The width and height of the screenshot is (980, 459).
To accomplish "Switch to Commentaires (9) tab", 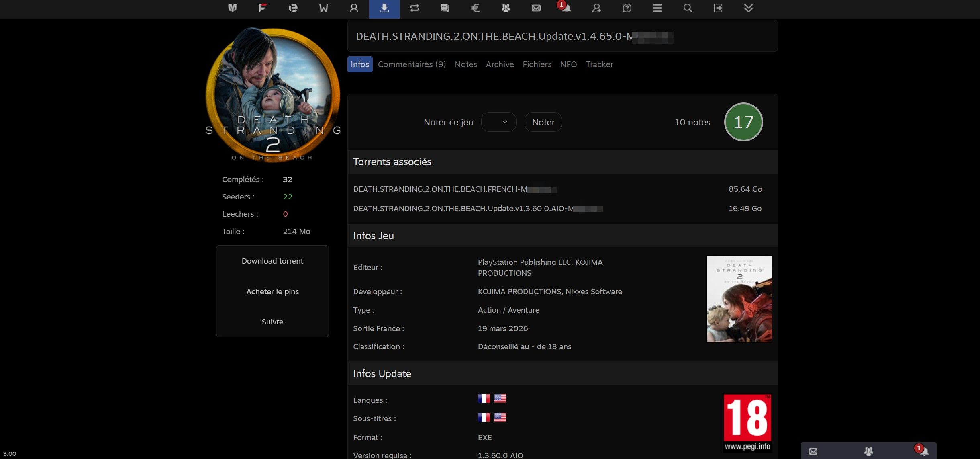I will coord(412,64).
